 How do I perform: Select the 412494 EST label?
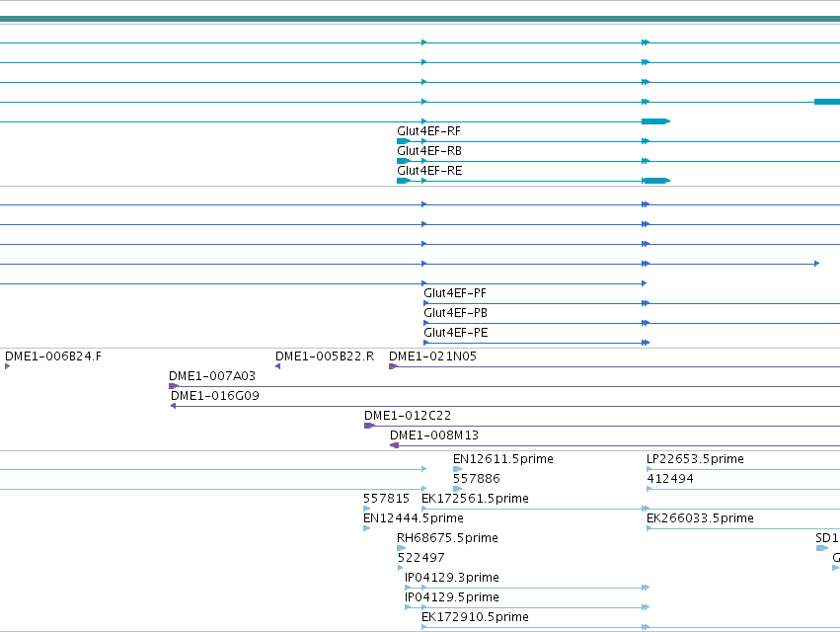670,479
